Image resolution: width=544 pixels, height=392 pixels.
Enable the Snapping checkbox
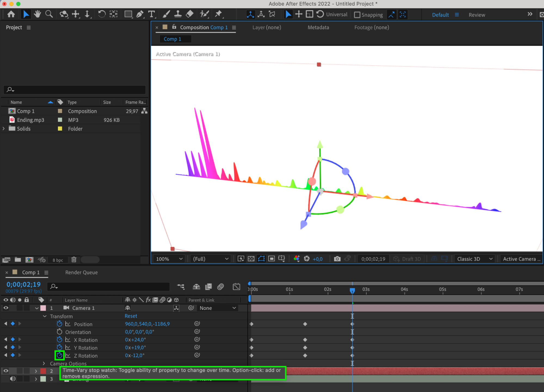tap(357, 15)
